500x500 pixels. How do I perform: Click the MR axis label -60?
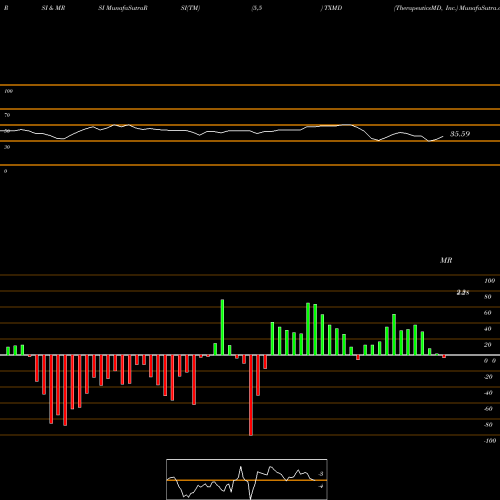click(488, 409)
